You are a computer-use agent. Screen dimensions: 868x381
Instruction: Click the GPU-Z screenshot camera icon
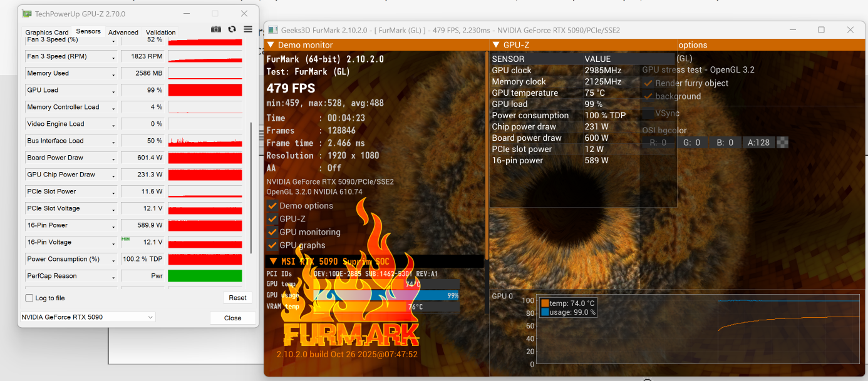pos(216,29)
